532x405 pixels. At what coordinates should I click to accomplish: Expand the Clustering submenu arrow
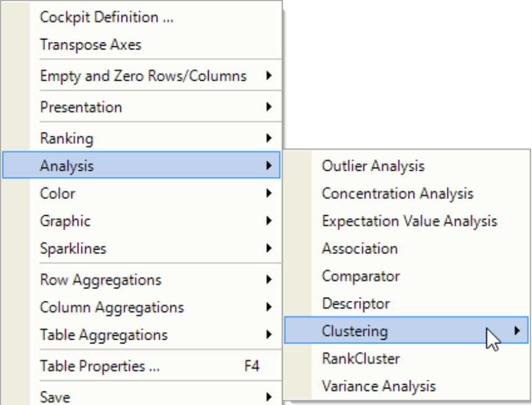pyautogui.click(x=517, y=330)
